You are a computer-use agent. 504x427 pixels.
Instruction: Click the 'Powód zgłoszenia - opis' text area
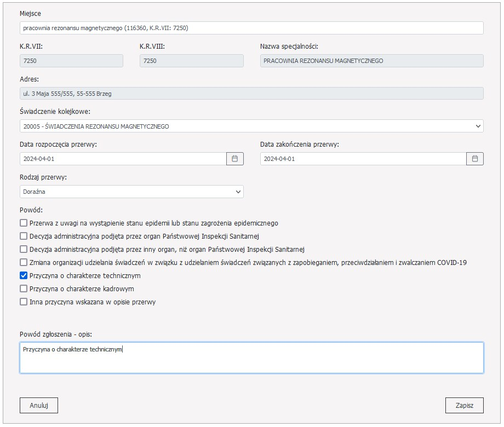click(251, 358)
